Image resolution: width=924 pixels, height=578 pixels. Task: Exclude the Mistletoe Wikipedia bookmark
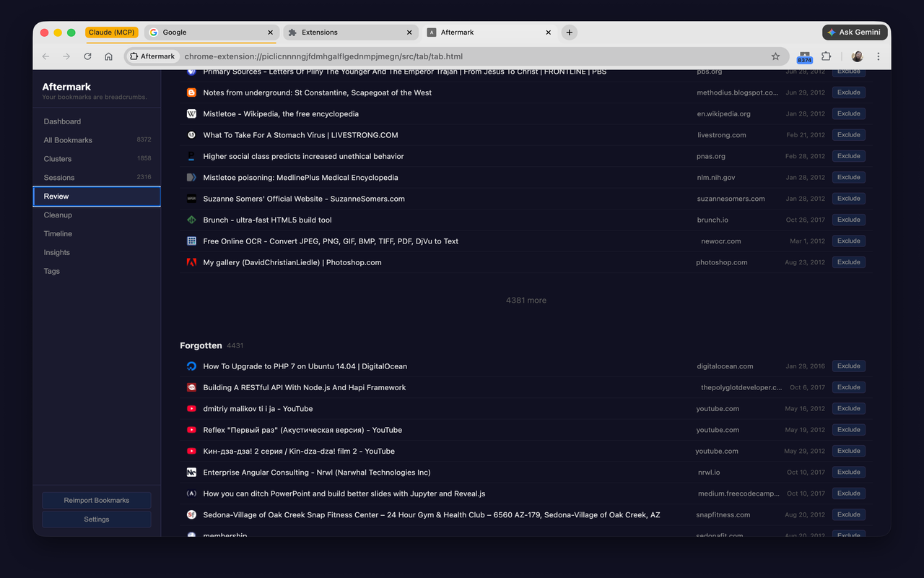coord(849,113)
